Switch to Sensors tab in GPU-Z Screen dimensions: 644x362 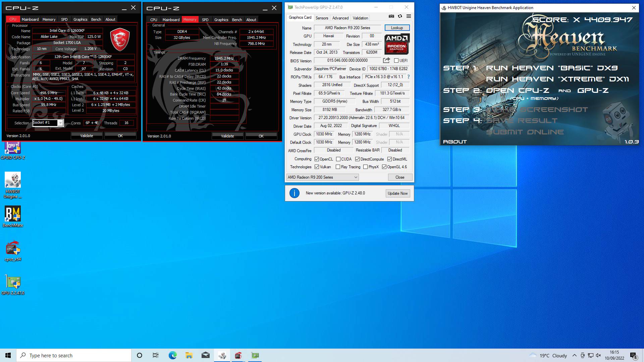(x=322, y=18)
